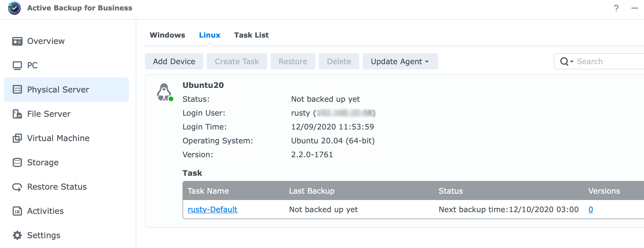Open Virtual Machine label

58,138
